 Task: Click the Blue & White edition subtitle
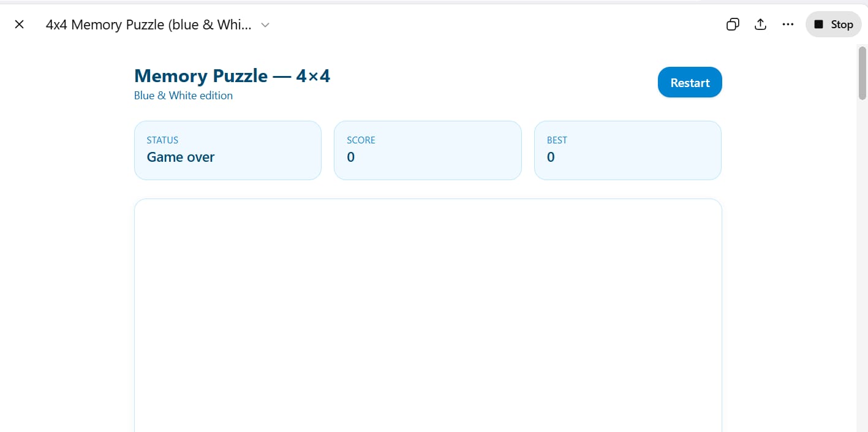coord(183,96)
